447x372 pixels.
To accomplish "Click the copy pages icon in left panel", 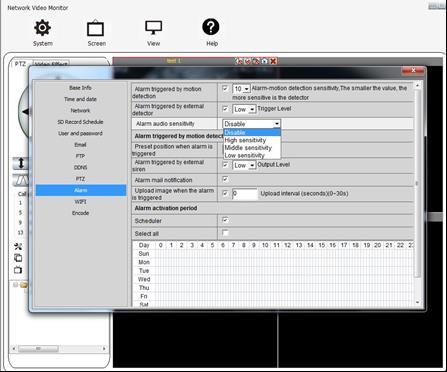I will 18,258.
